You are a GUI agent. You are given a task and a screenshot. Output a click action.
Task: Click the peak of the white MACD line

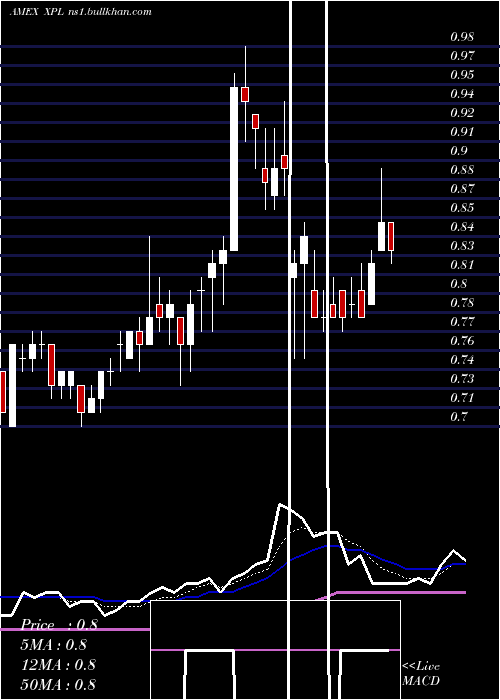pyautogui.click(x=280, y=504)
